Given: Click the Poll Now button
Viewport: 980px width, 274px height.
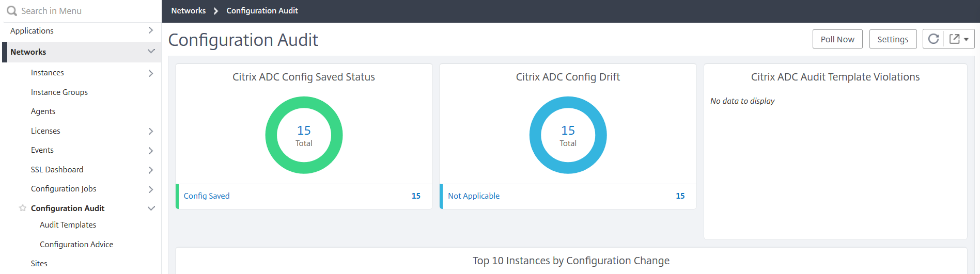Looking at the screenshot, I should pos(837,39).
